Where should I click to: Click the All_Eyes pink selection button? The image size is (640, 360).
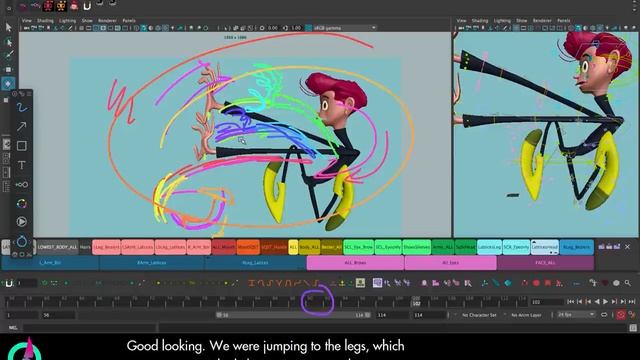click(451, 263)
